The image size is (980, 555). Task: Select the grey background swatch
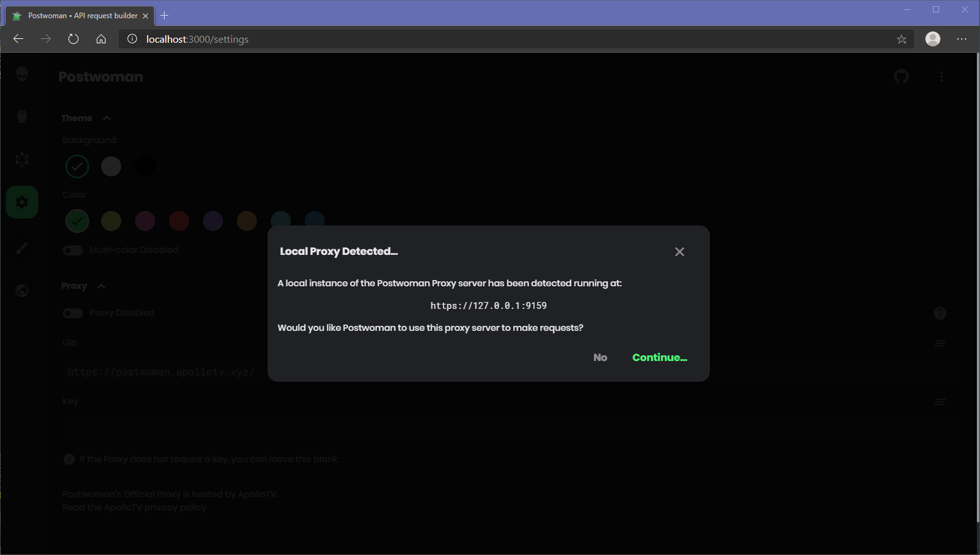click(111, 166)
